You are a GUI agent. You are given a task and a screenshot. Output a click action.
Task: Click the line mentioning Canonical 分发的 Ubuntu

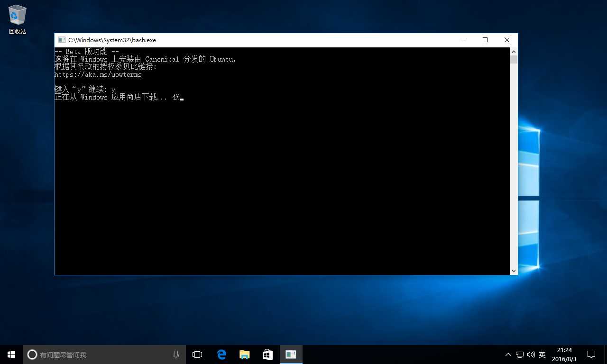point(145,59)
